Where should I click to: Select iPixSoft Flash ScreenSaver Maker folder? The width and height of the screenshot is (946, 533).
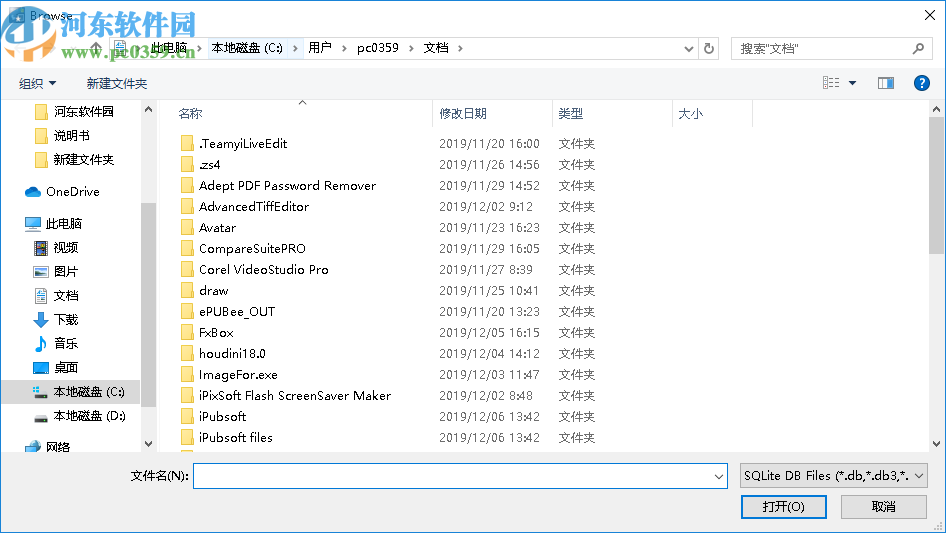[x=286, y=396]
